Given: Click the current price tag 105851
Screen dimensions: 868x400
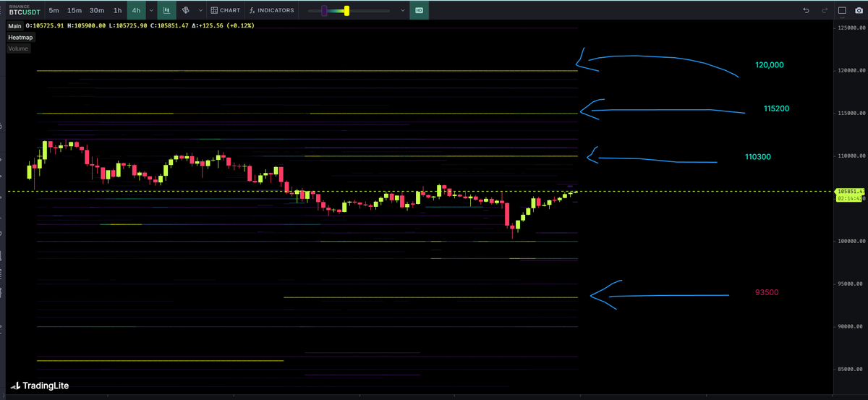Looking at the screenshot, I should (x=850, y=191).
